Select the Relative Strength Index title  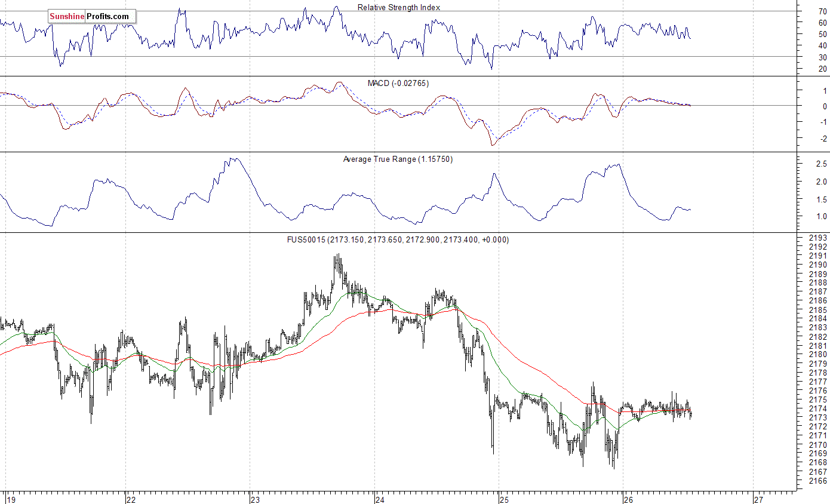[399, 7]
